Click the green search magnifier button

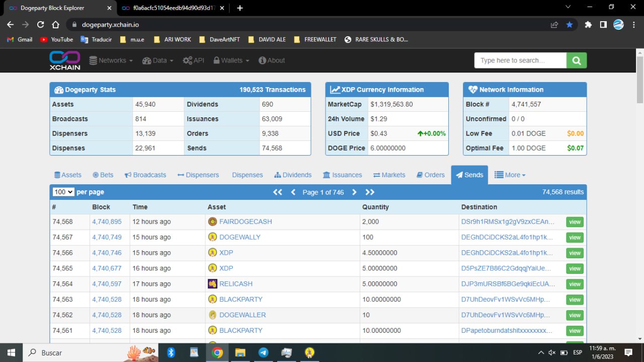[x=577, y=60]
